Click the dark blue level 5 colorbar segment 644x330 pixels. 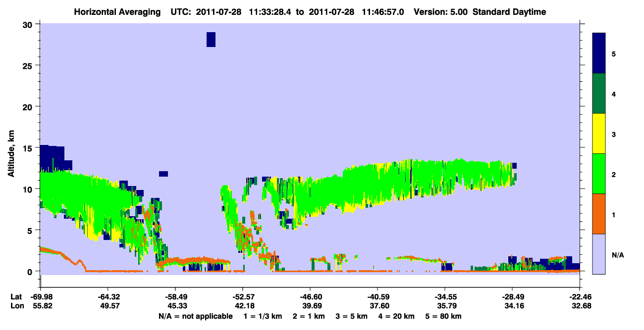click(x=599, y=53)
